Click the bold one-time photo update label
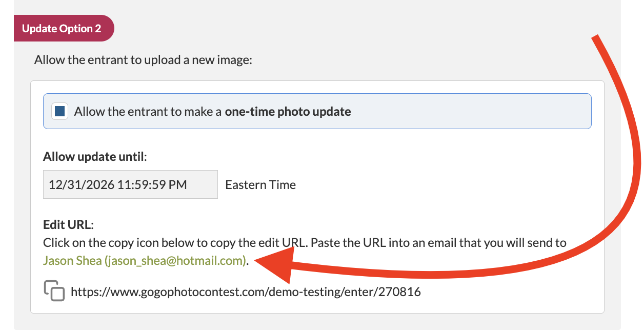Image resolution: width=644 pixels, height=333 pixels. point(288,112)
